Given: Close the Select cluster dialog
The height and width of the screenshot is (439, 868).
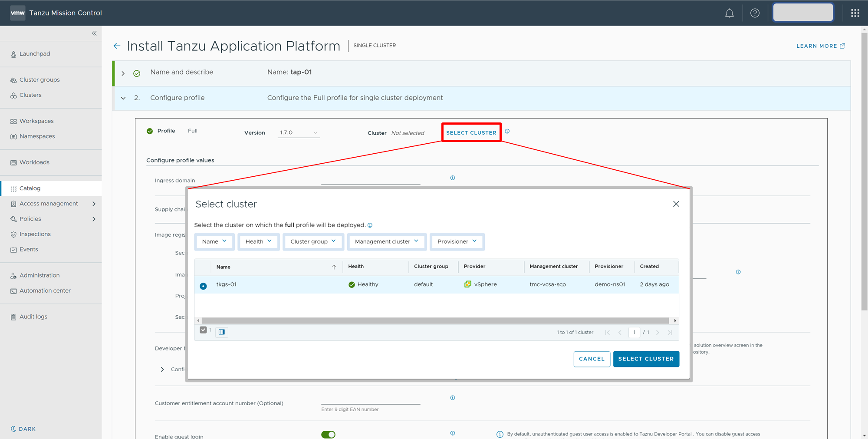Looking at the screenshot, I should 676,204.
